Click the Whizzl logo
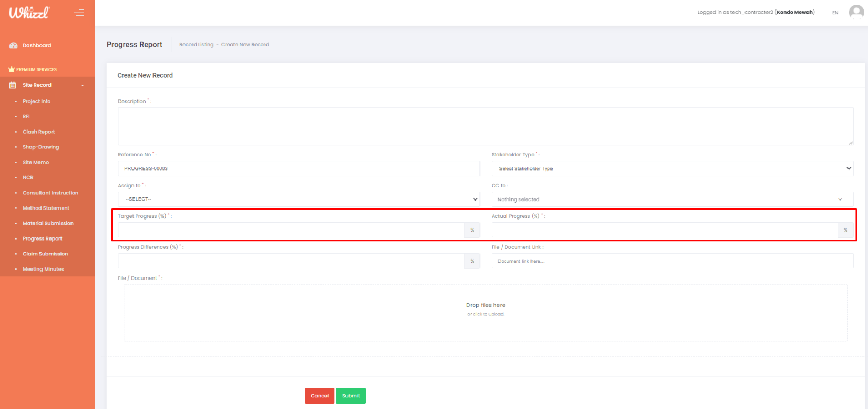Screen dimensions: 868x409 tap(29, 13)
